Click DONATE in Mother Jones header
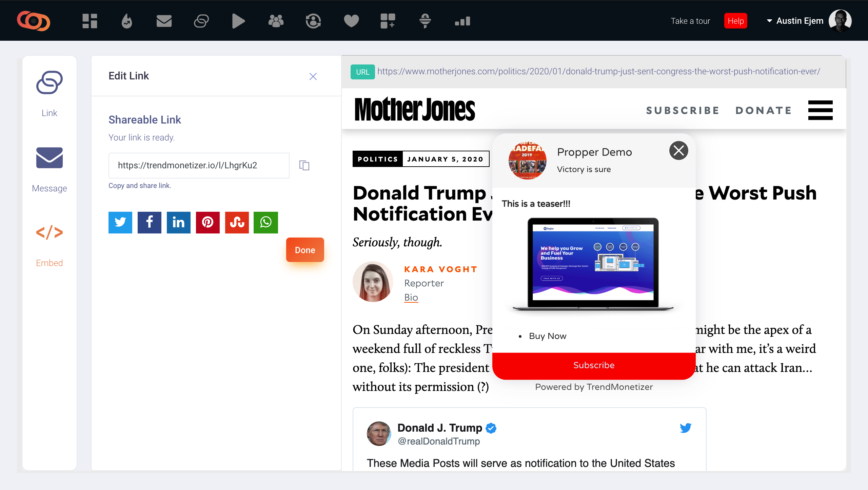868x490 pixels. click(764, 110)
